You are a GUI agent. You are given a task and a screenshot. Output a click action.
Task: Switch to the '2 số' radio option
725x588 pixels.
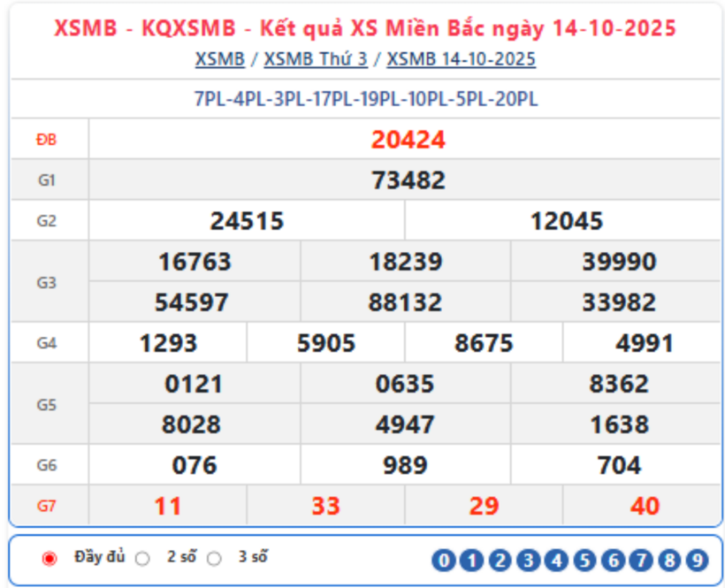pyautogui.click(x=142, y=558)
